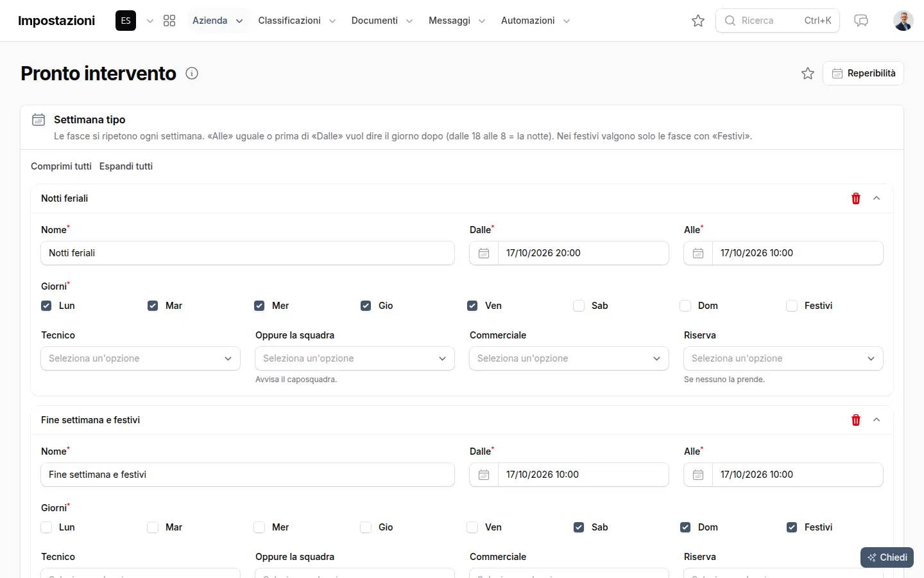Click the info icon beside Pronto intervento
Image resolution: width=924 pixels, height=578 pixels.
192,73
